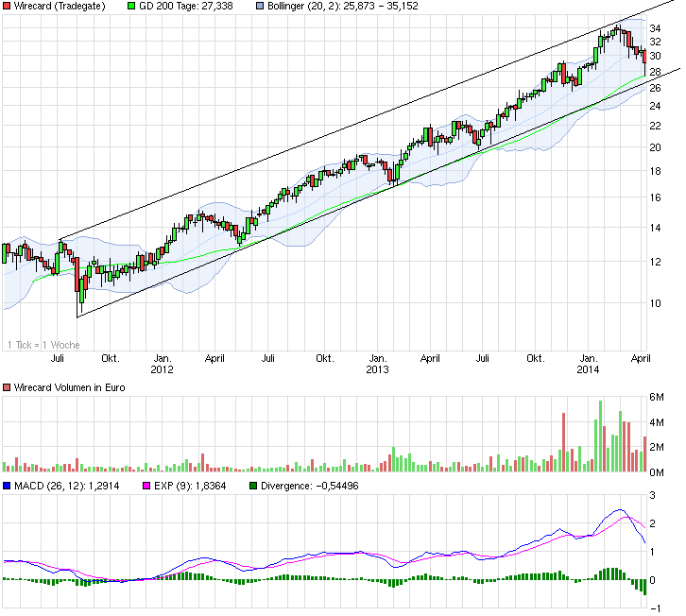This screenshot has height=616, width=686.
Task: Click the price axis value 24
Action: point(655,106)
